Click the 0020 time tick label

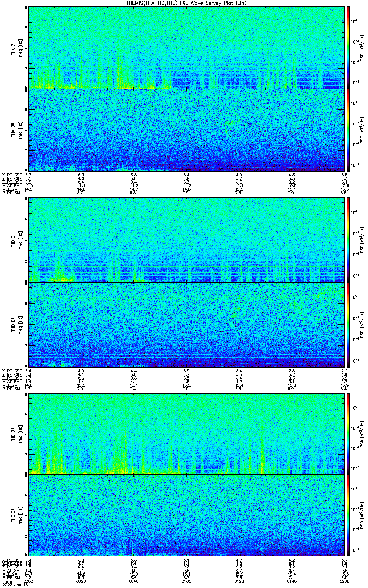[82, 581]
